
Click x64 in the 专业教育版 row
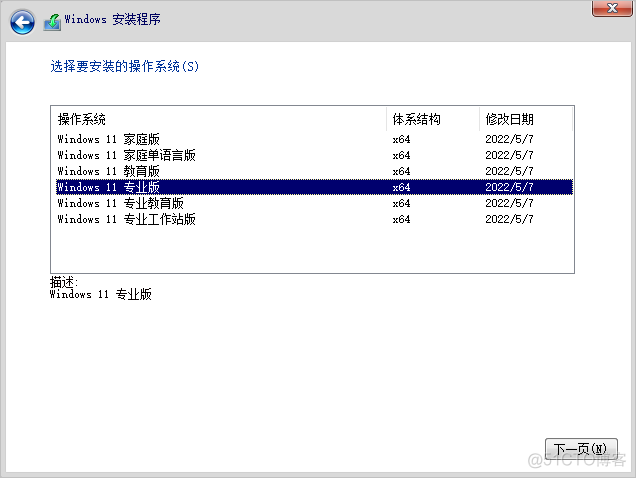pos(401,203)
